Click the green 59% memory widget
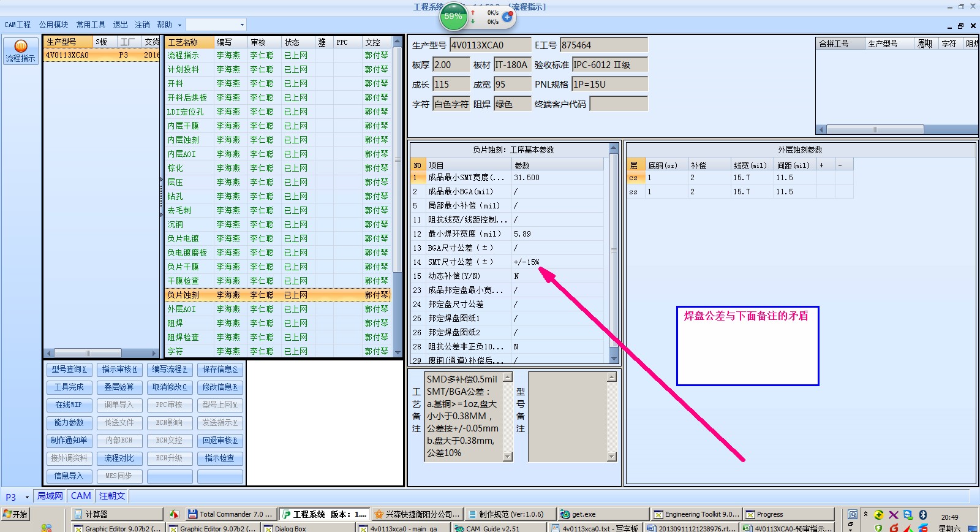 pos(454,17)
